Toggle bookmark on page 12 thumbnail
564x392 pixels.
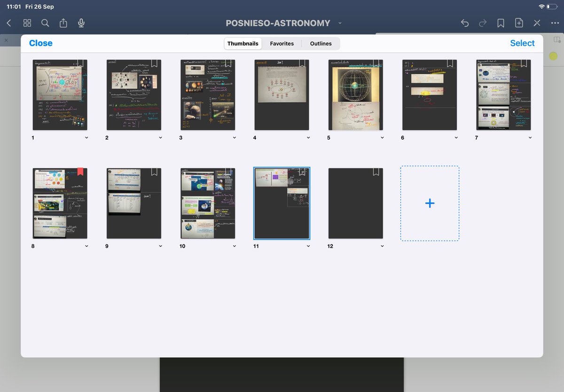tap(376, 172)
